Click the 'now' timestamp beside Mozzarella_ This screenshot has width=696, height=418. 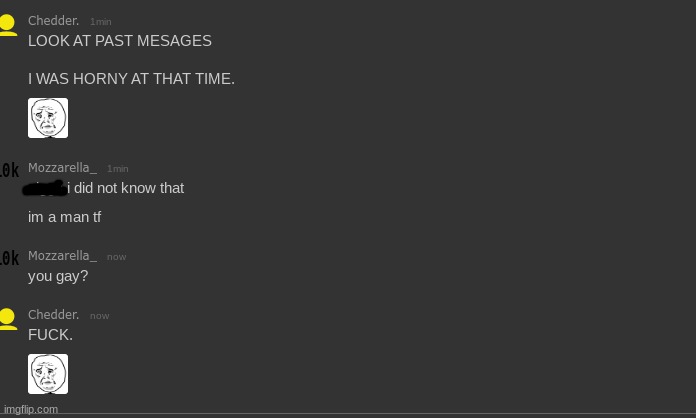click(117, 257)
